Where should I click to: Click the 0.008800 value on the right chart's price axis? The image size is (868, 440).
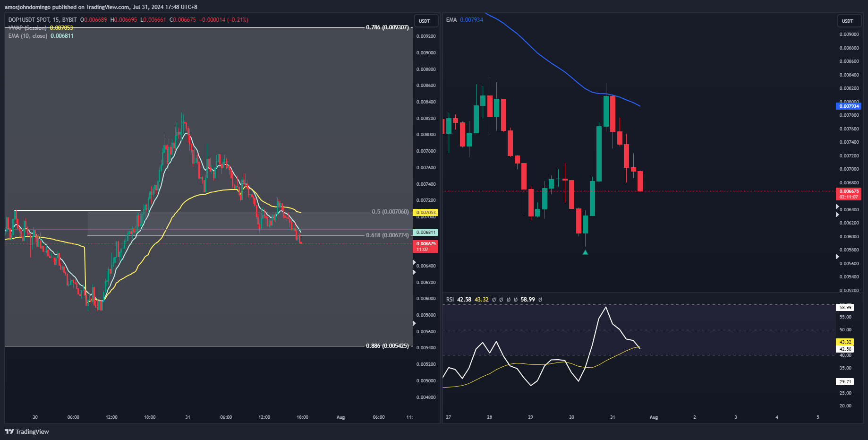(849, 48)
